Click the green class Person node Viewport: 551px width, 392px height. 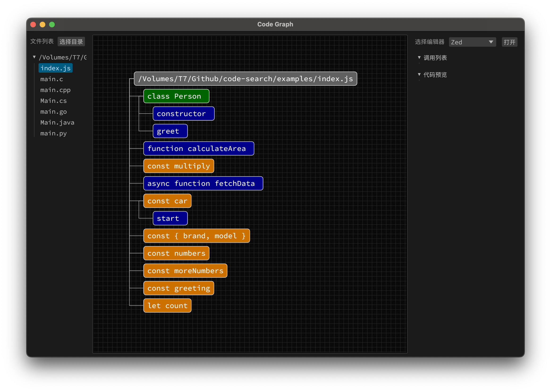[176, 96]
